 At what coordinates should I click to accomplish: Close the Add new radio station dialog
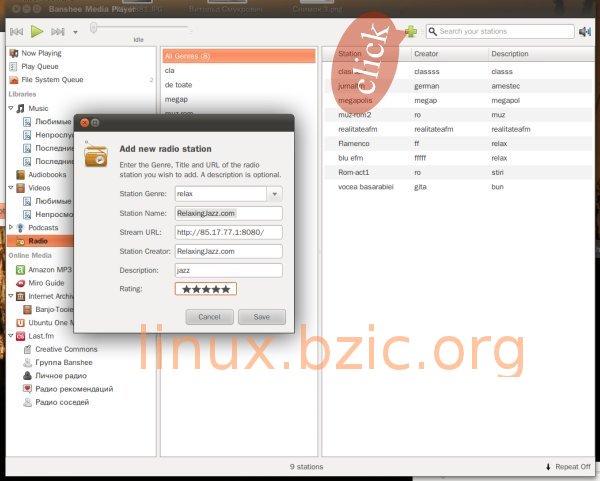(85, 123)
